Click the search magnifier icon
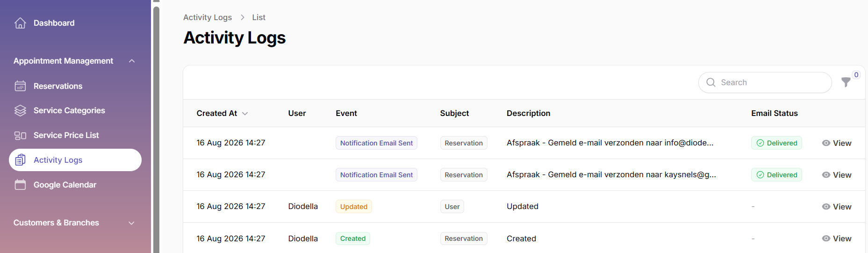868x253 pixels. (711, 82)
